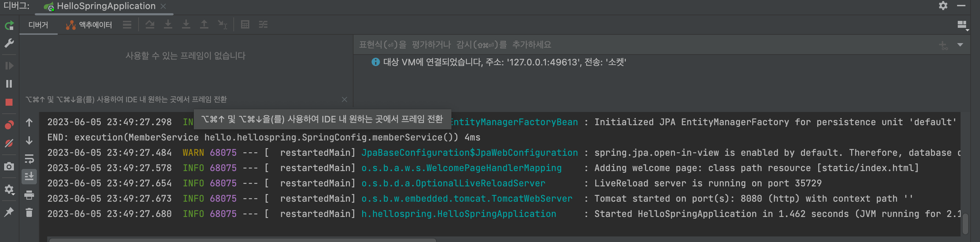This screenshot has width=980, height=242.
Task: Click Trace Current Stream Chain icon
Action: (263, 25)
